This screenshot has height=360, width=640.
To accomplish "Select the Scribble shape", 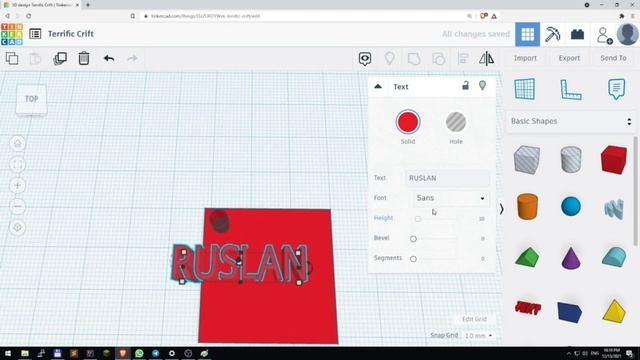I will 614,209.
